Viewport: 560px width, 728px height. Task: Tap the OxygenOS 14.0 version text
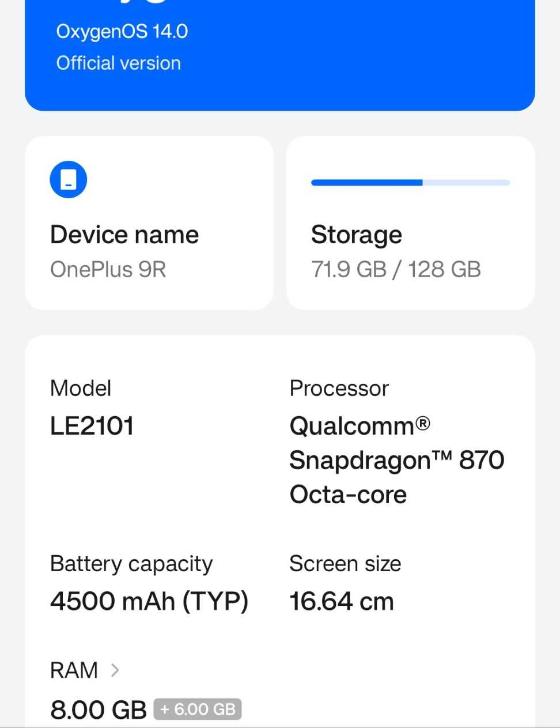(x=122, y=31)
